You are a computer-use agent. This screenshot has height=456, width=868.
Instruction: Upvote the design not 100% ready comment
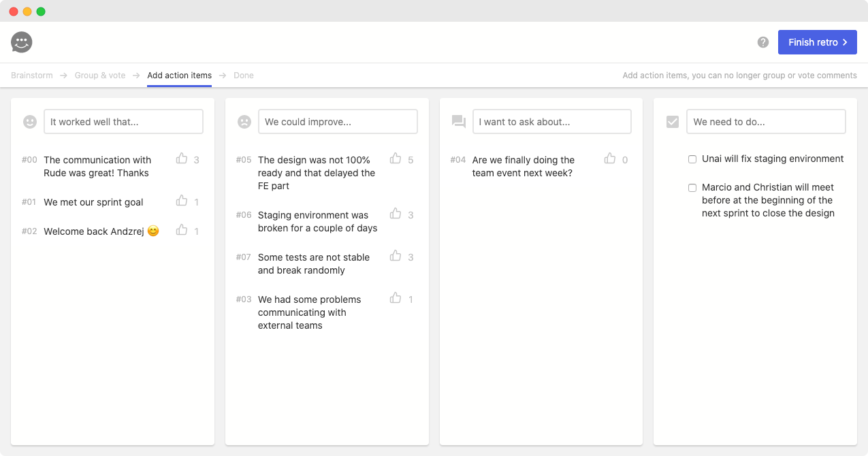pos(396,159)
